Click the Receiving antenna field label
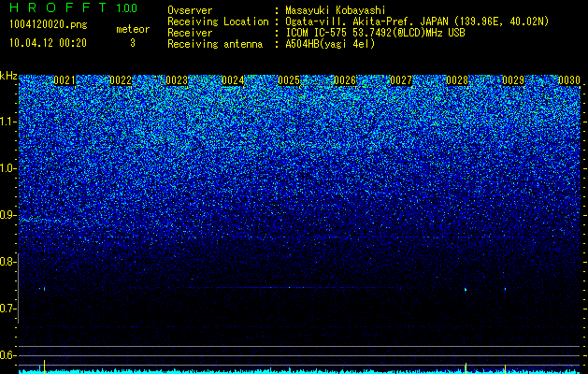This screenshot has height=374, width=588. tap(215, 44)
